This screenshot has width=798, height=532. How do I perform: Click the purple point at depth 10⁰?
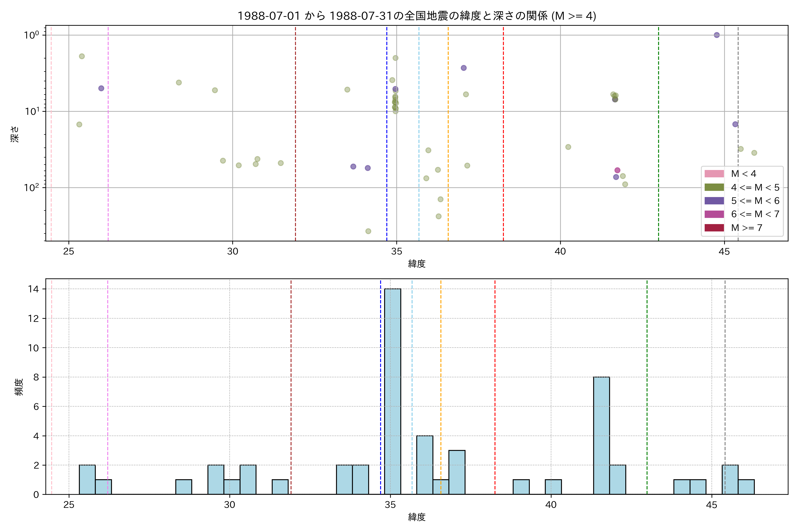(x=717, y=35)
